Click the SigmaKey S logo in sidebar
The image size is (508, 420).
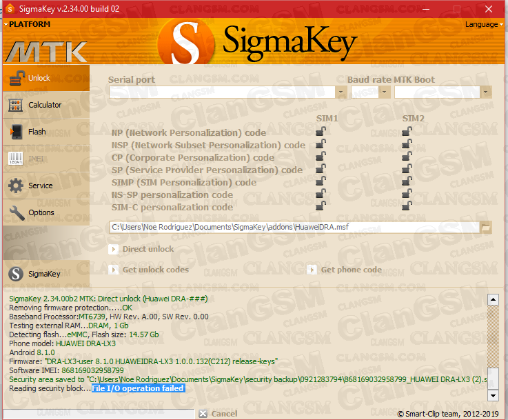coord(16,274)
